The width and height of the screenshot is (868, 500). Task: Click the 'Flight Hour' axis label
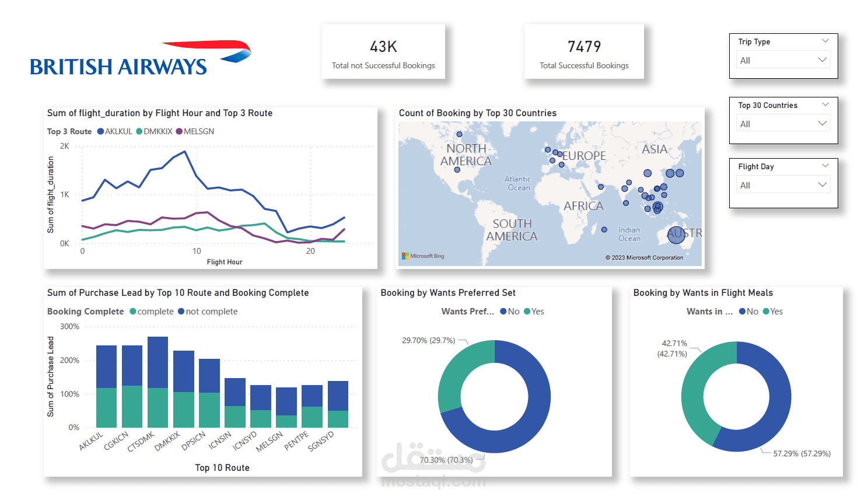point(225,262)
